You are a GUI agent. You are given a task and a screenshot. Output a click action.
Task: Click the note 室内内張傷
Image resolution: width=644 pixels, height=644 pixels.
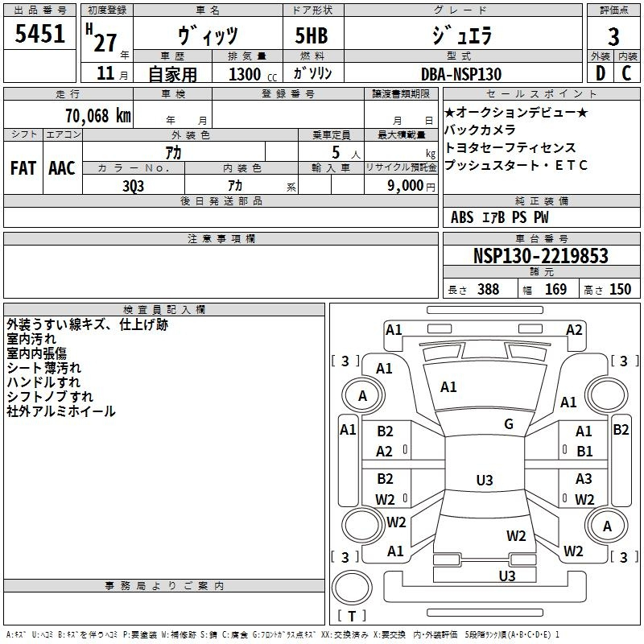(36, 353)
